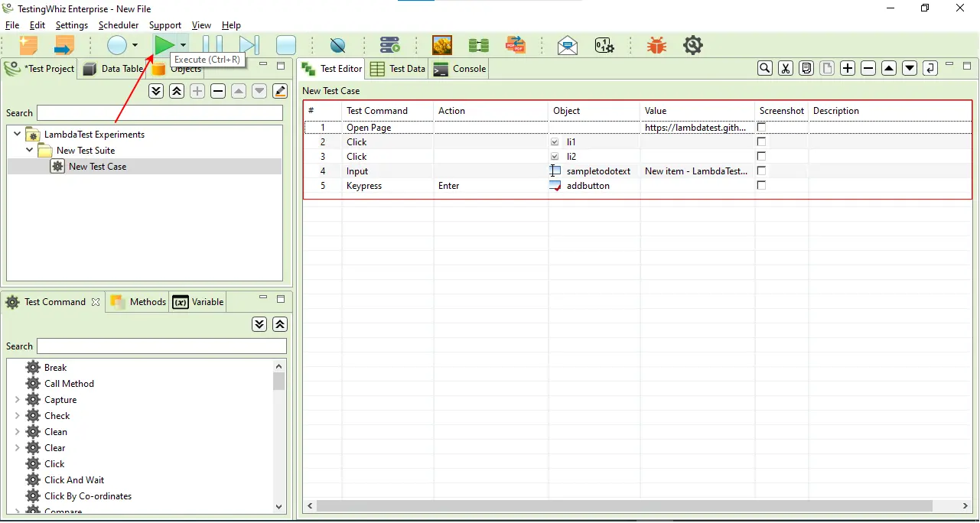This screenshot has height=523, width=980.
Task: Expand the Capture command category
Action: coord(17,399)
